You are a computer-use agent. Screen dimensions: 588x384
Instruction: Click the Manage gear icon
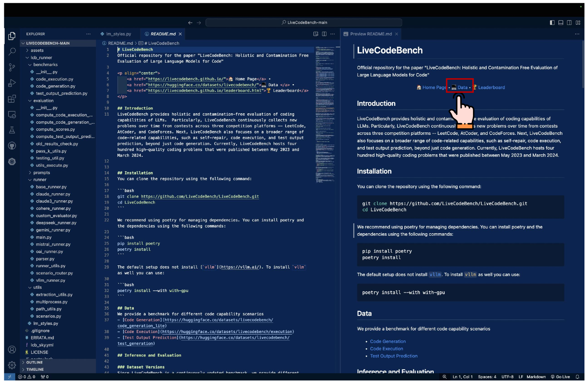tap(12, 365)
